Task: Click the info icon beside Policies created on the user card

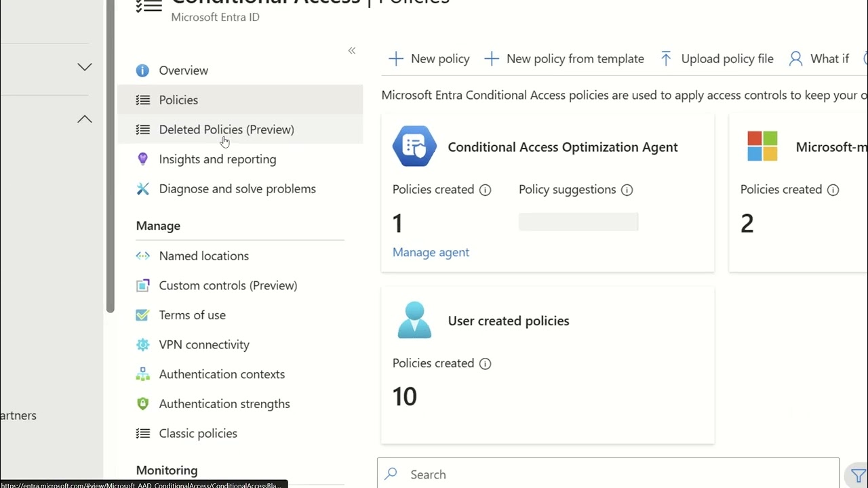Action: (x=485, y=364)
